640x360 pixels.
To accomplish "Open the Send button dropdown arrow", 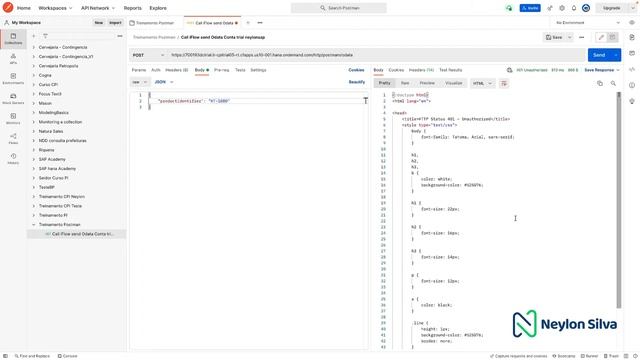I will 616,55.
